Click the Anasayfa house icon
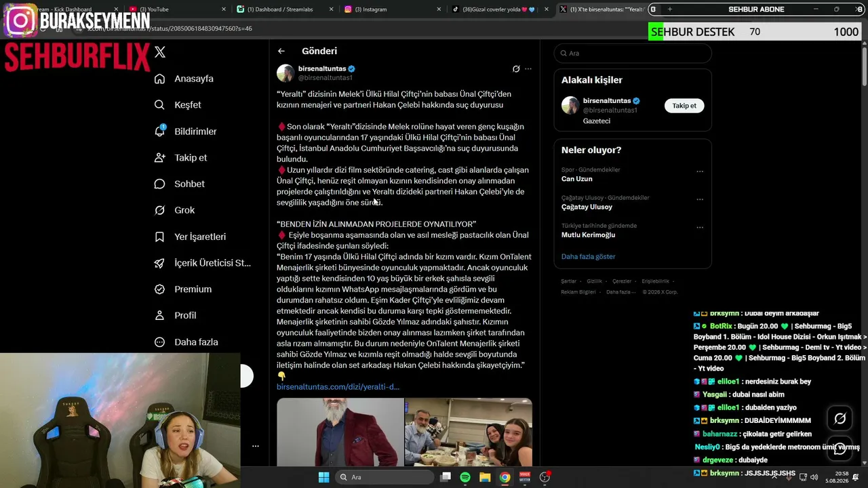The height and width of the screenshot is (488, 868). pyautogui.click(x=159, y=79)
